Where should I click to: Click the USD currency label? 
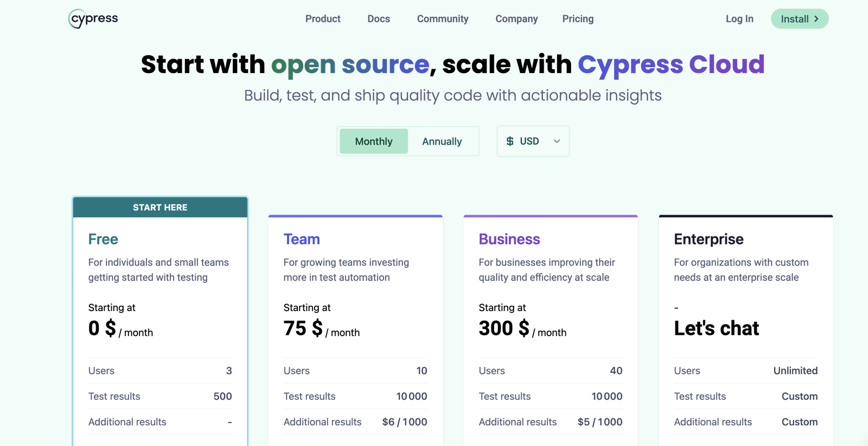(x=529, y=141)
